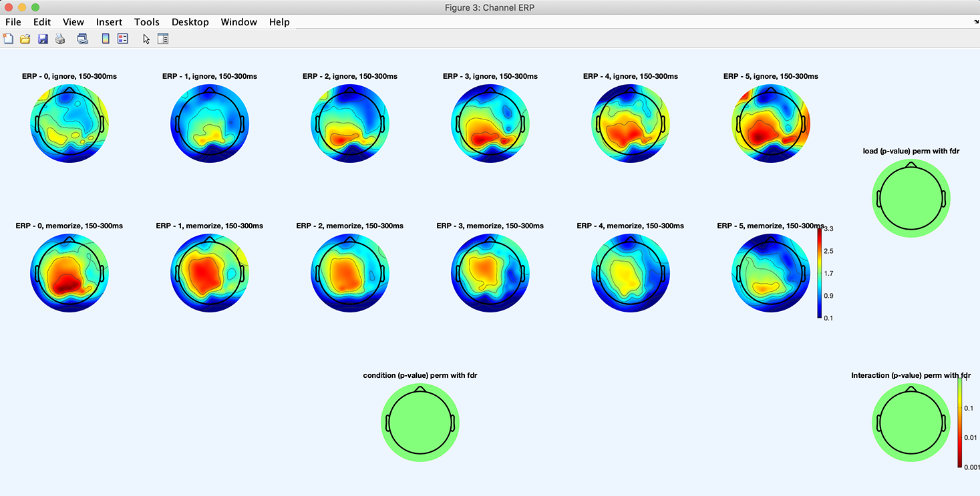Expand the Tools menu

point(146,22)
